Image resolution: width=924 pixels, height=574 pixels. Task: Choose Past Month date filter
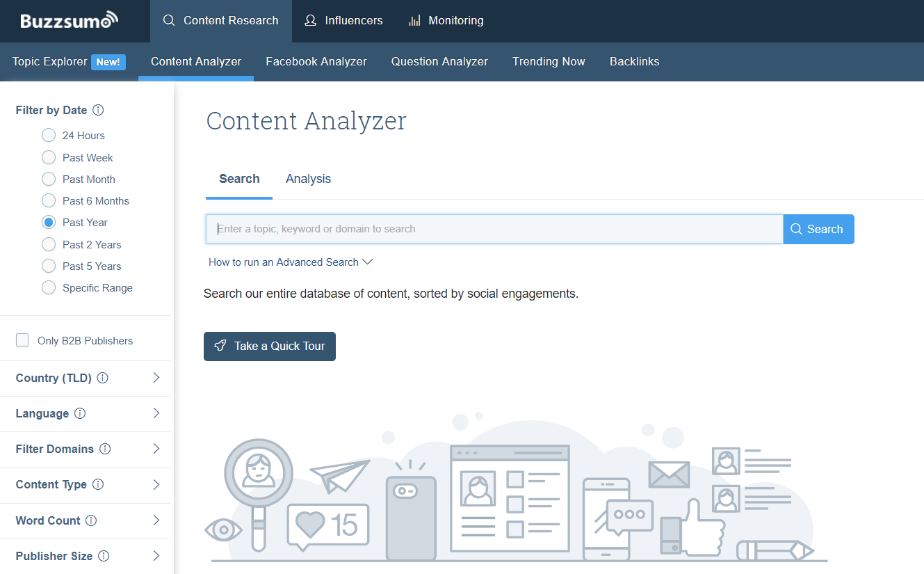pos(49,179)
